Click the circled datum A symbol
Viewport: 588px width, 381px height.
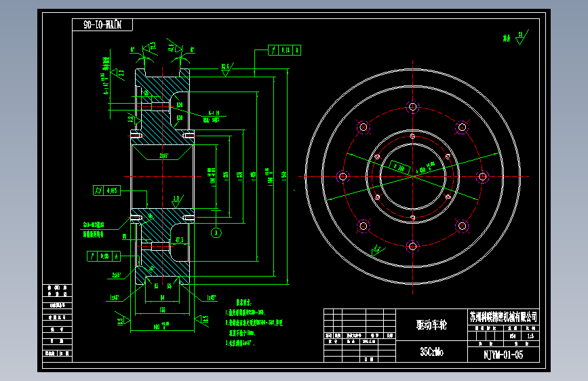(216, 233)
